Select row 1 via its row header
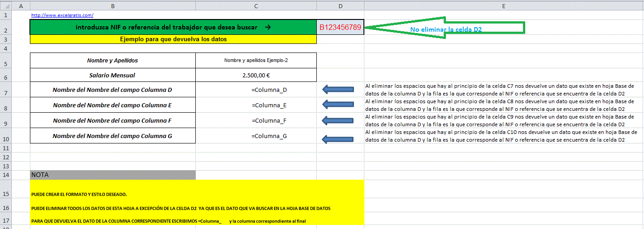The height and width of the screenshot is (229, 644). (x=7, y=14)
